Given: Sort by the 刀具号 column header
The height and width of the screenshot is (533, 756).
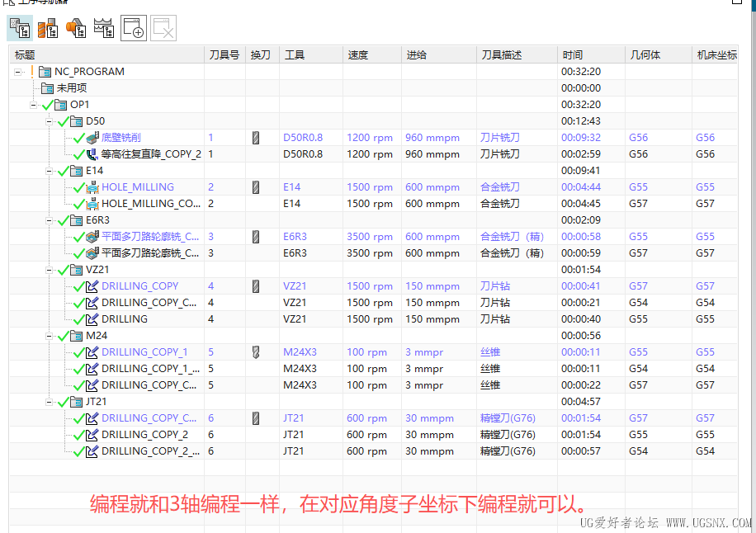Looking at the screenshot, I should [x=224, y=54].
